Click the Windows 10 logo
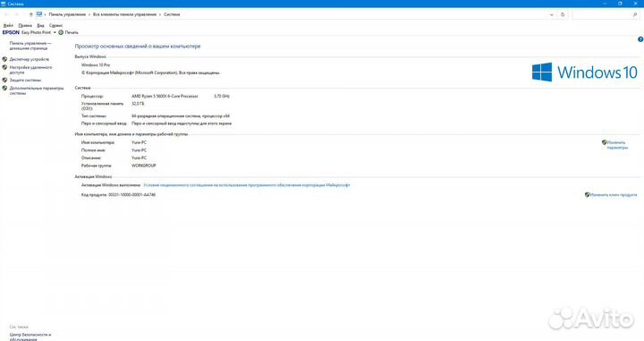 [x=584, y=72]
